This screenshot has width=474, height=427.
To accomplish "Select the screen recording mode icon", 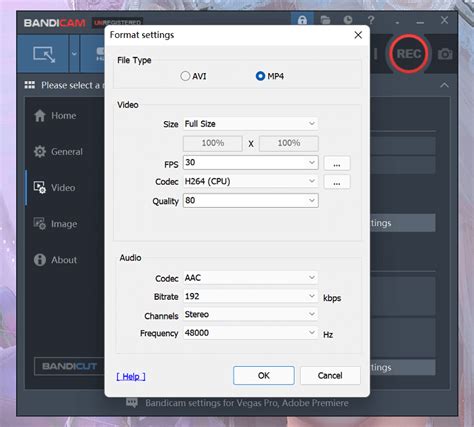I will 44,54.
